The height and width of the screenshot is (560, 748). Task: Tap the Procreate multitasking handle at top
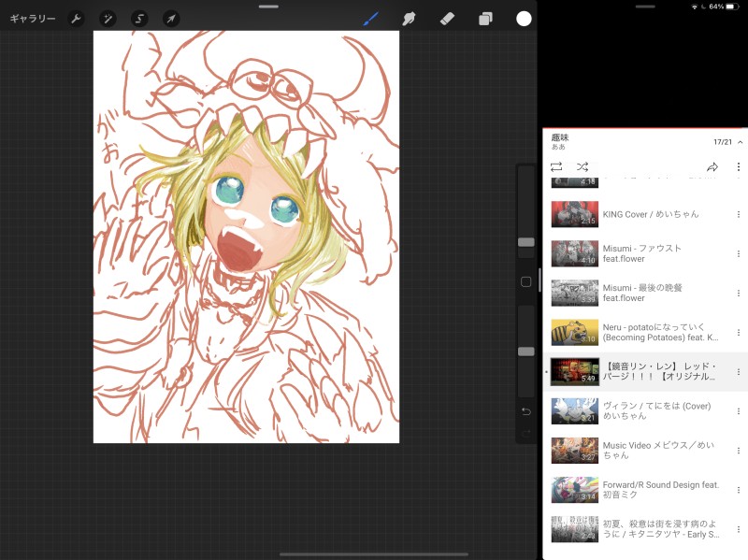click(x=268, y=7)
